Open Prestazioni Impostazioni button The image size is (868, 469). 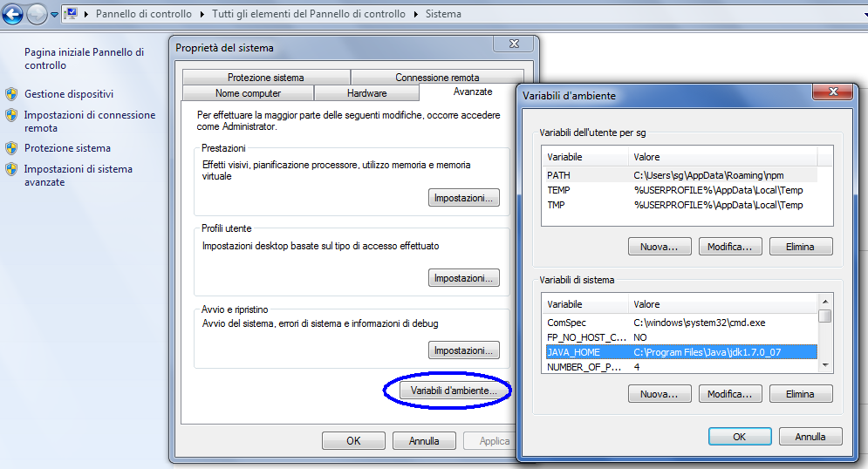click(464, 197)
